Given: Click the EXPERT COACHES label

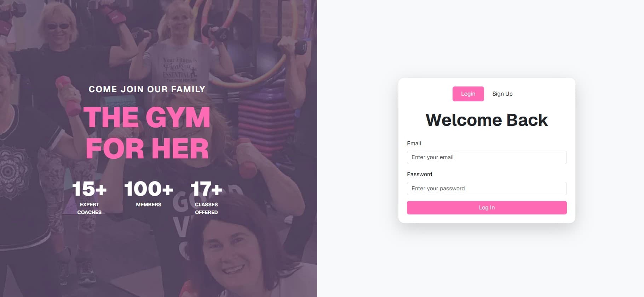Looking at the screenshot, I should coord(89,208).
